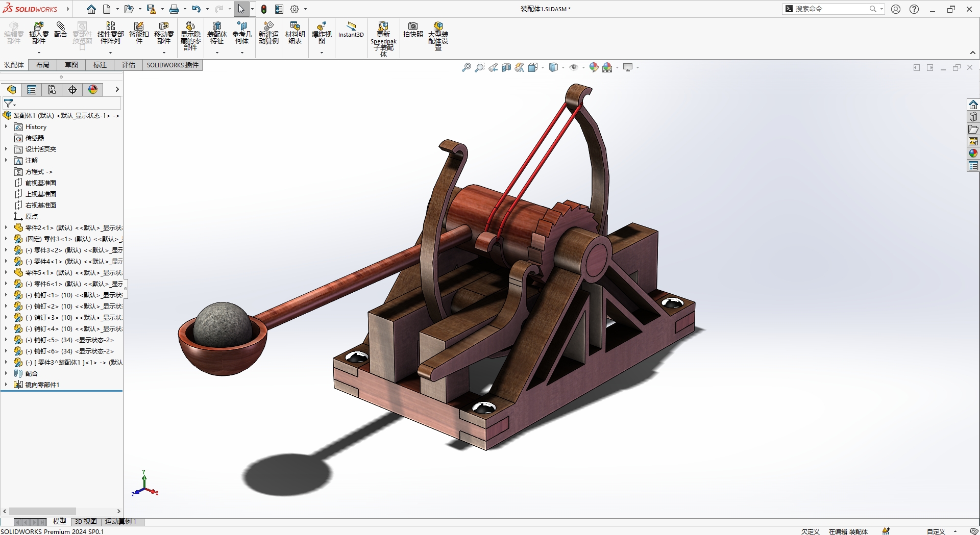Click the Rebuild traffic light icon
This screenshot has height=535, width=980.
(x=264, y=9)
